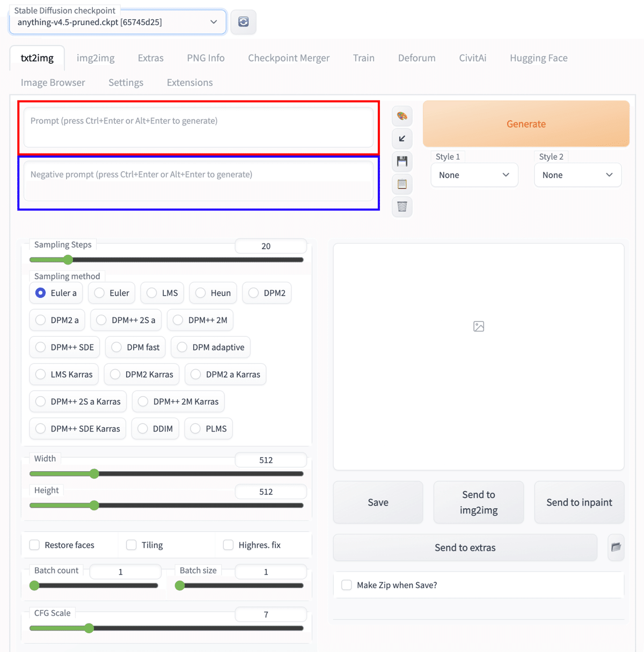Open the Image Browser tab

click(x=53, y=83)
